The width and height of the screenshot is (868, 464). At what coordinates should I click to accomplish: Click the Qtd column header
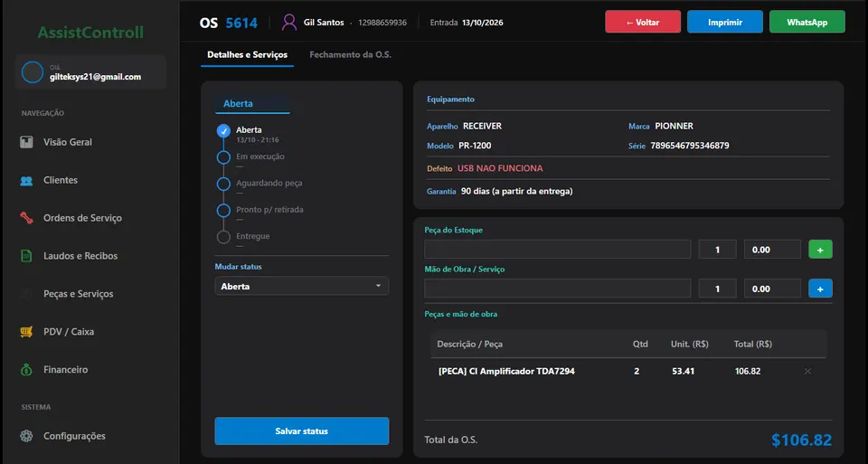[x=640, y=344]
